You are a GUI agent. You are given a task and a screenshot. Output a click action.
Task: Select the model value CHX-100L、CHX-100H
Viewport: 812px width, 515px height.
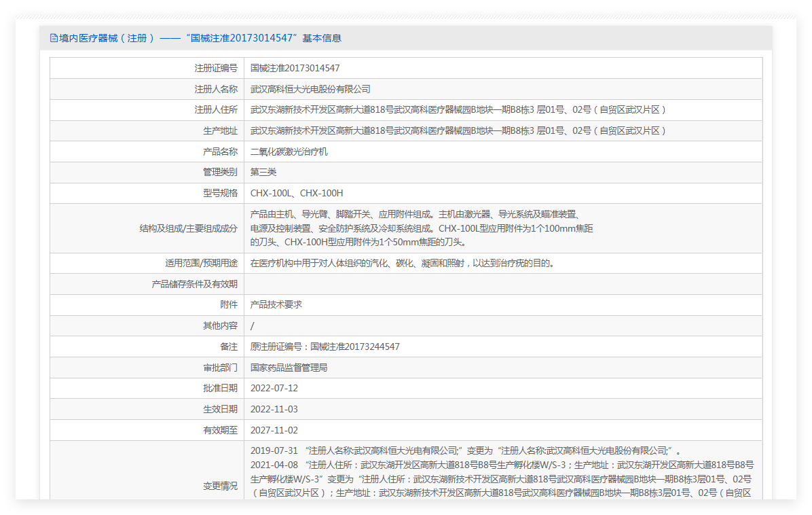pos(297,193)
